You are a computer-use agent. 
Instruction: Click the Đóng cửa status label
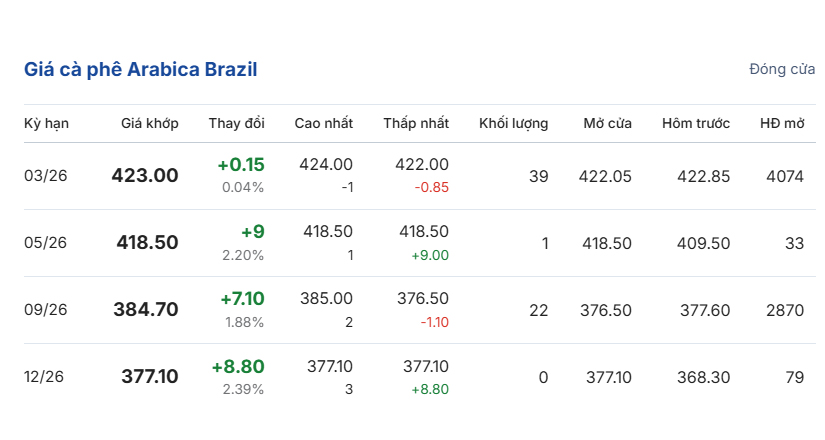782,69
